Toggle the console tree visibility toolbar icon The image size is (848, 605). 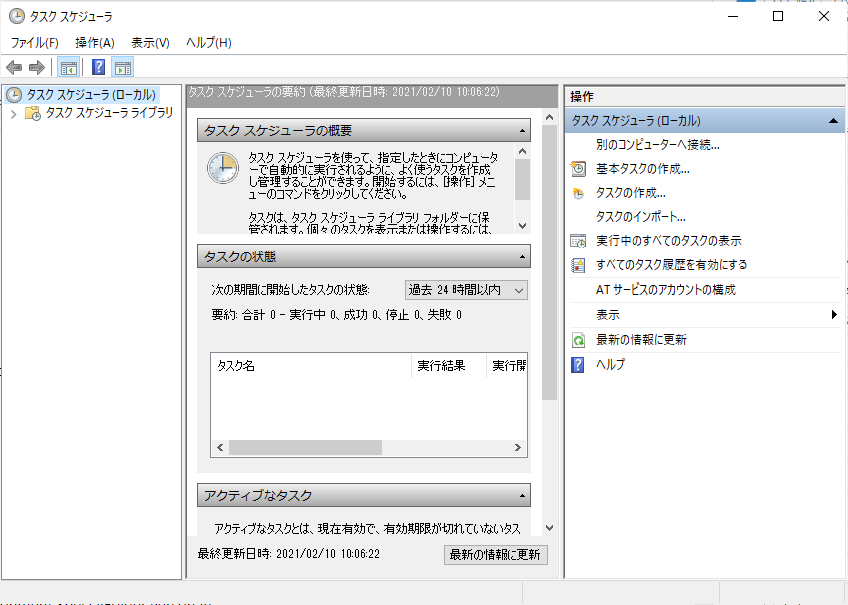(x=68, y=67)
